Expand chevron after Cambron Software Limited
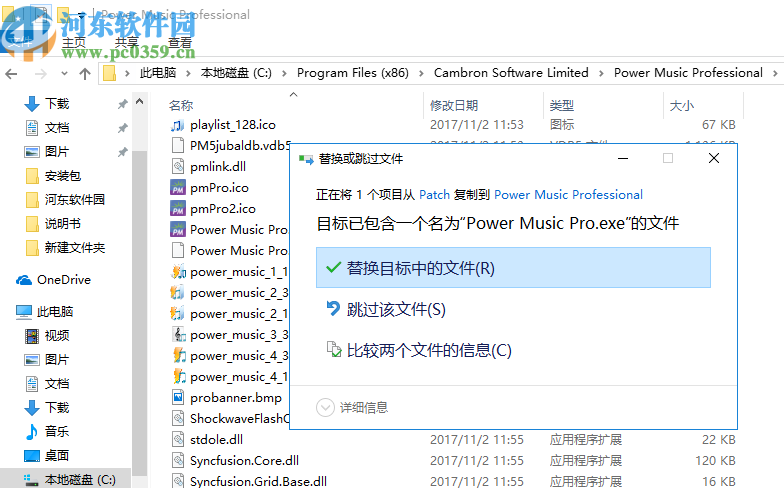 point(601,74)
